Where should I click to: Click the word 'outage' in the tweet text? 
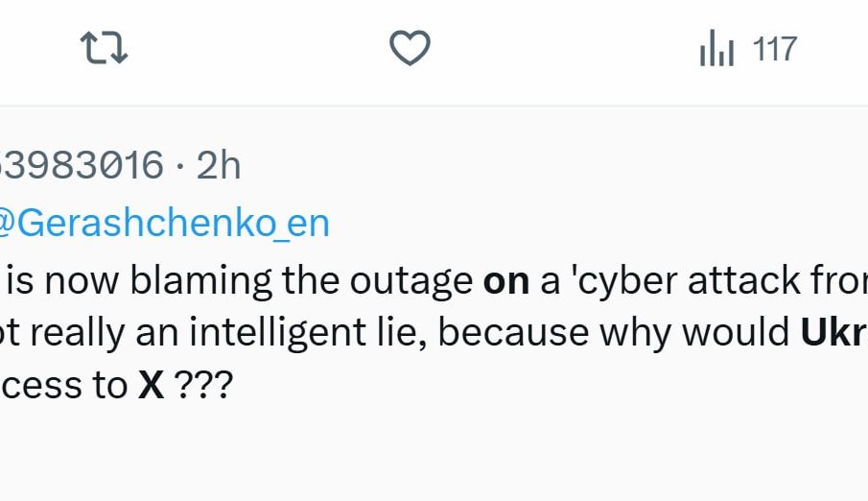411,280
